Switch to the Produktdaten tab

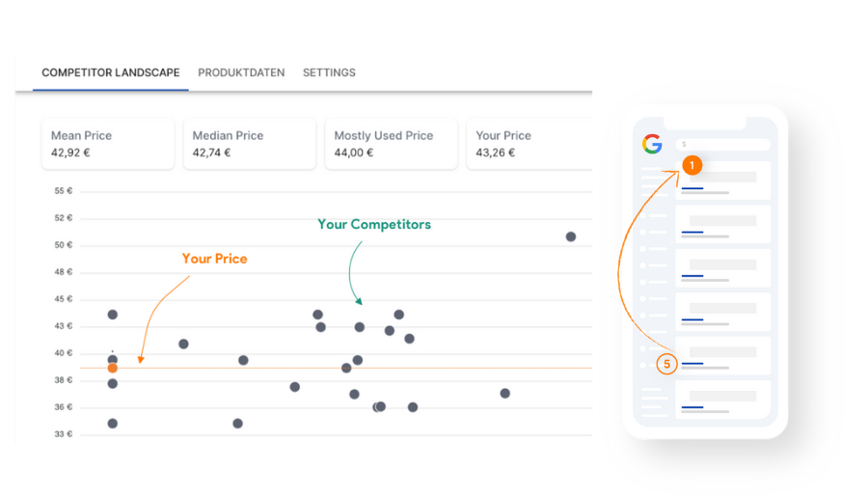tap(241, 72)
